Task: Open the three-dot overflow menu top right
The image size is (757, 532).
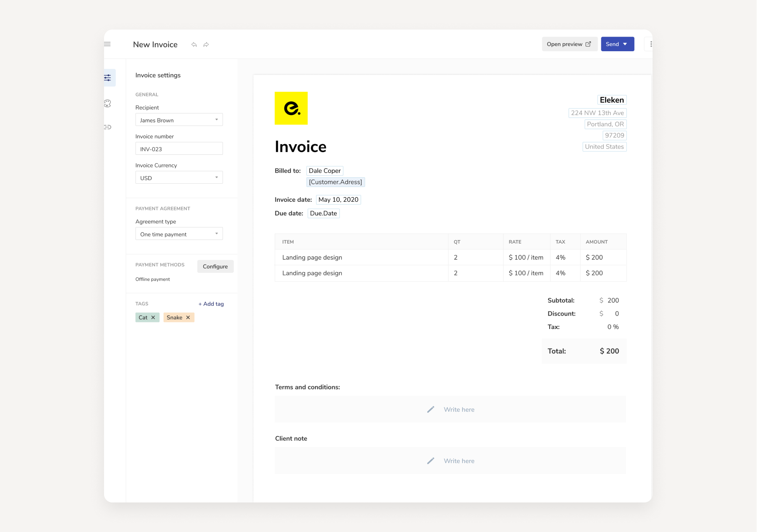Action: (651, 44)
